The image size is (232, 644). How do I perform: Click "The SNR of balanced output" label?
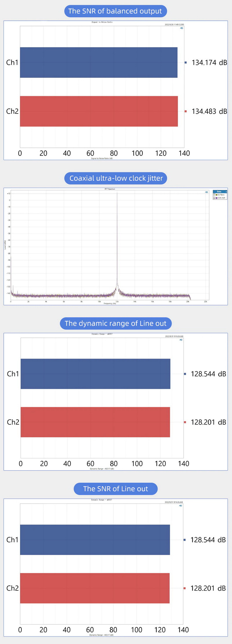115,11
